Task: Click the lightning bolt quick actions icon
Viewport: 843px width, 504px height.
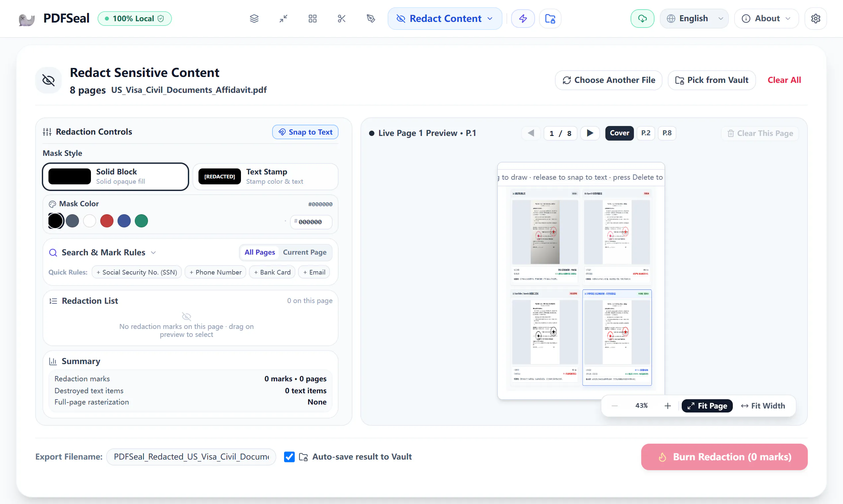Action: pyautogui.click(x=523, y=19)
